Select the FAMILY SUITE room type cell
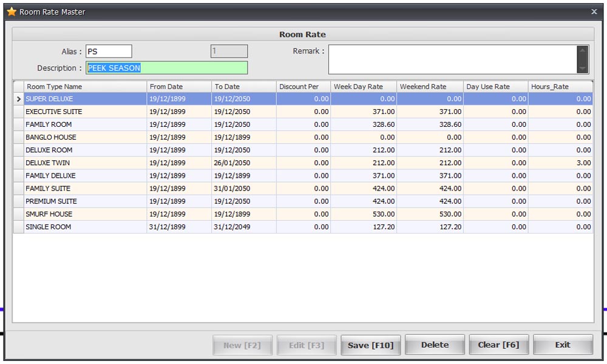The height and width of the screenshot is (364, 607). 85,189
